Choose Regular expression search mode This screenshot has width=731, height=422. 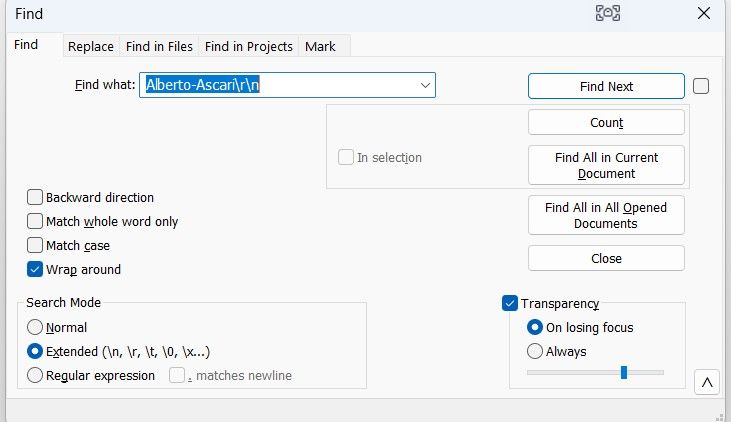pos(36,376)
